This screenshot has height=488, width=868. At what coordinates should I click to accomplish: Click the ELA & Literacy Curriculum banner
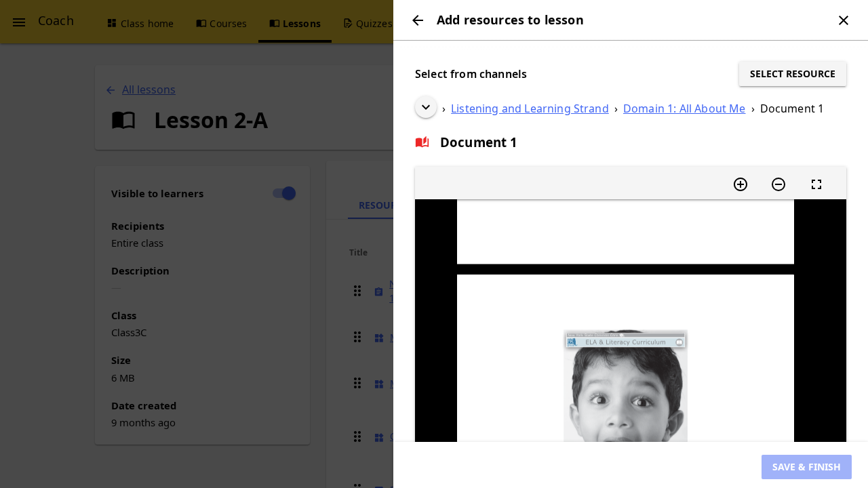[x=625, y=342]
